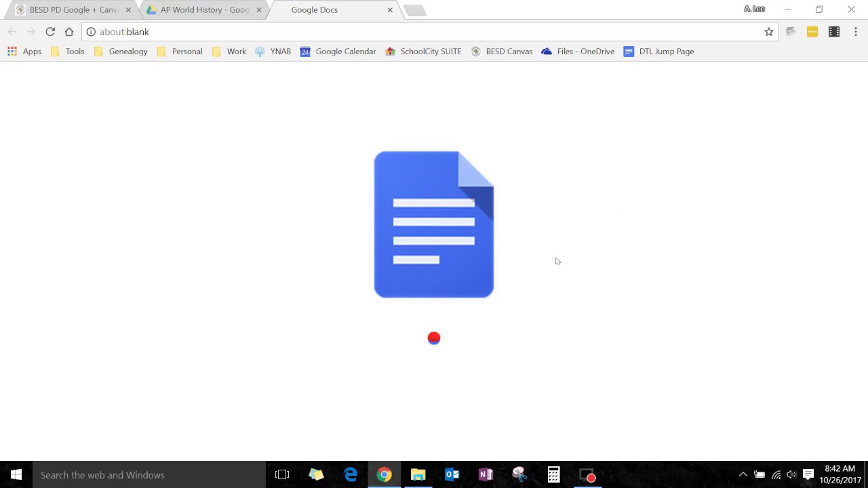Open the Files - OneDrive bookmark
The height and width of the screenshot is (488, 868).
[578, 52]
